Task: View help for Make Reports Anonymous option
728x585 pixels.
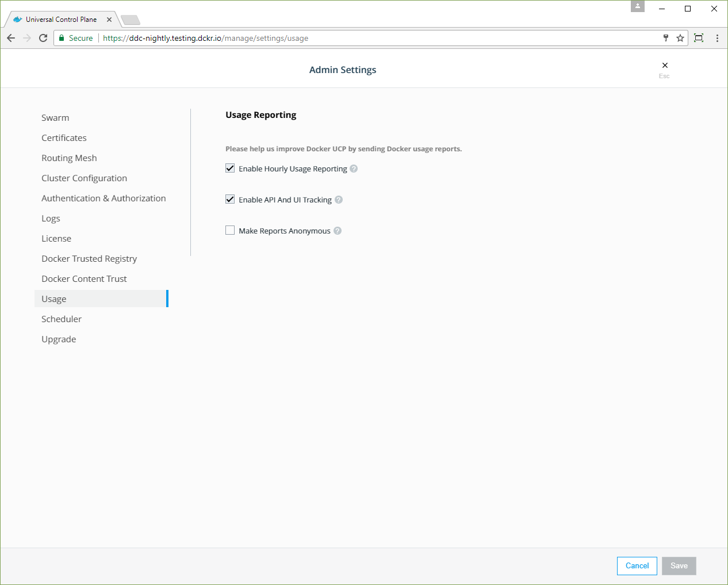Action: 338,230
